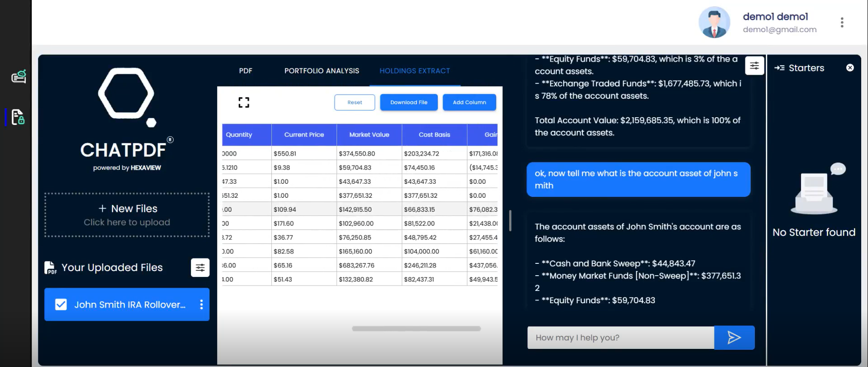Viewport: 868px width, 367px height.
Task: Close the Starters panel
Action: click(850, 68)
